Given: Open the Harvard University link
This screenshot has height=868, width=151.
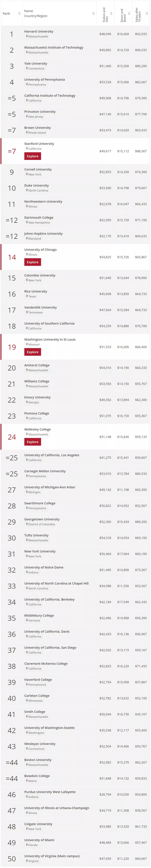Looking at the screenshot, I should (39, 31).
